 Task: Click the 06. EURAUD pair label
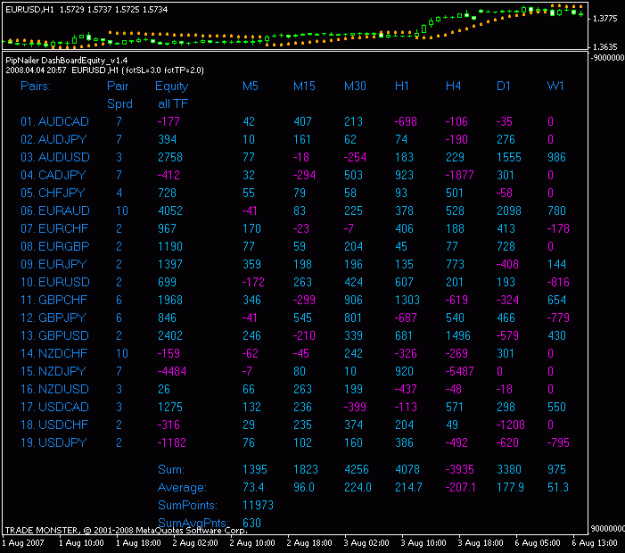[x=55, y=211]
